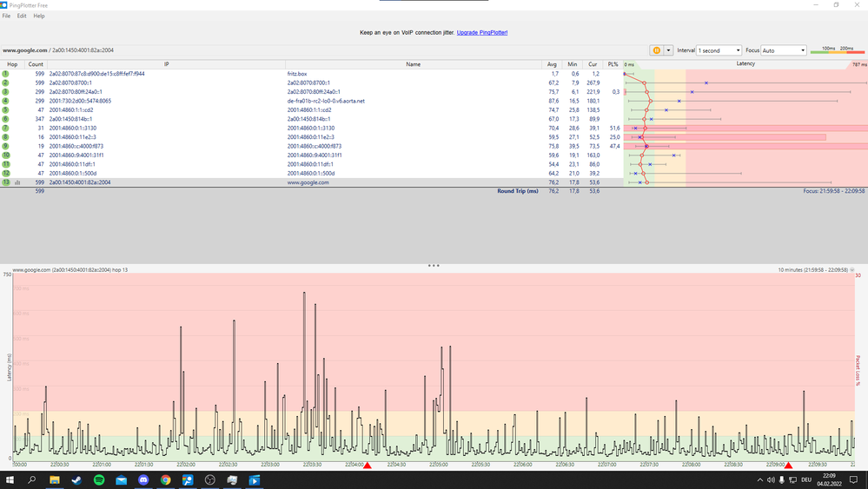Open the Edit menu

point(22,16)
